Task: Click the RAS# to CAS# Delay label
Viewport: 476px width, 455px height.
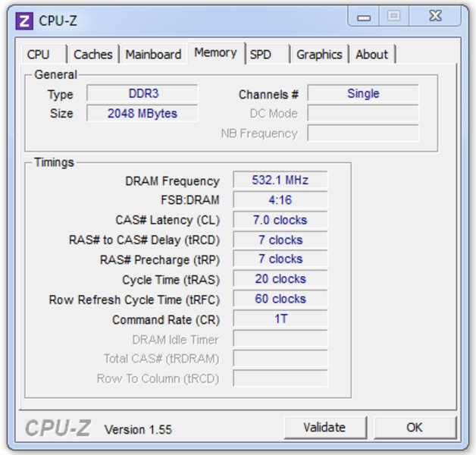Action: (x=144, y=240)
